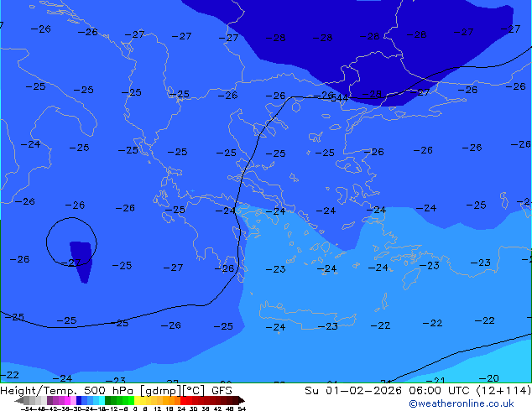Click the '[gdmp]' unit label
Viewport: 532px width, 411px height.
point(159,391)
